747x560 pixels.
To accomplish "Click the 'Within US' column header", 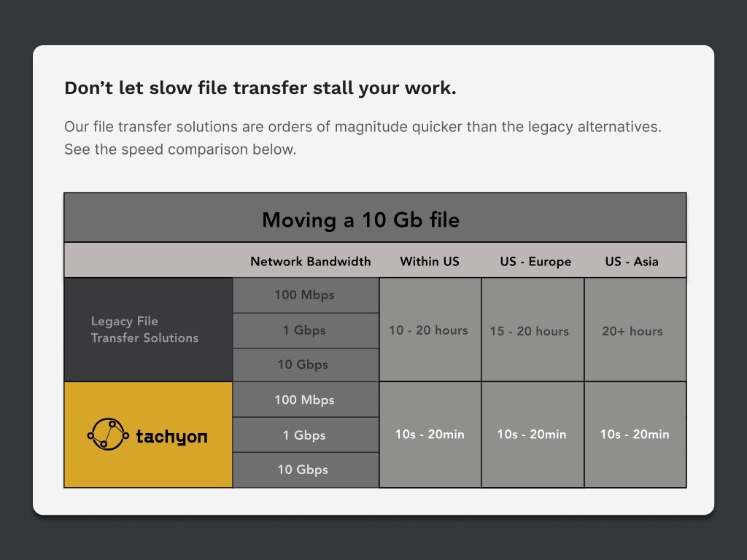I will click(x=430, y=262).
